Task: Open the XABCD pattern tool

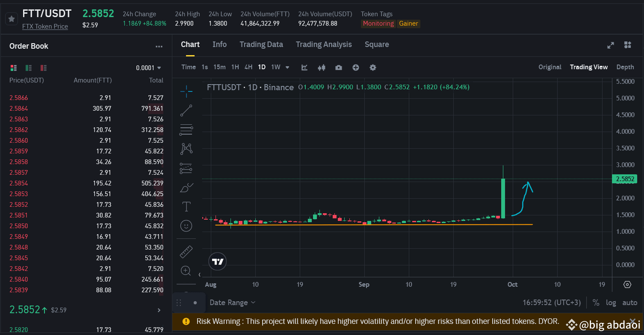Action: point(186,148)
